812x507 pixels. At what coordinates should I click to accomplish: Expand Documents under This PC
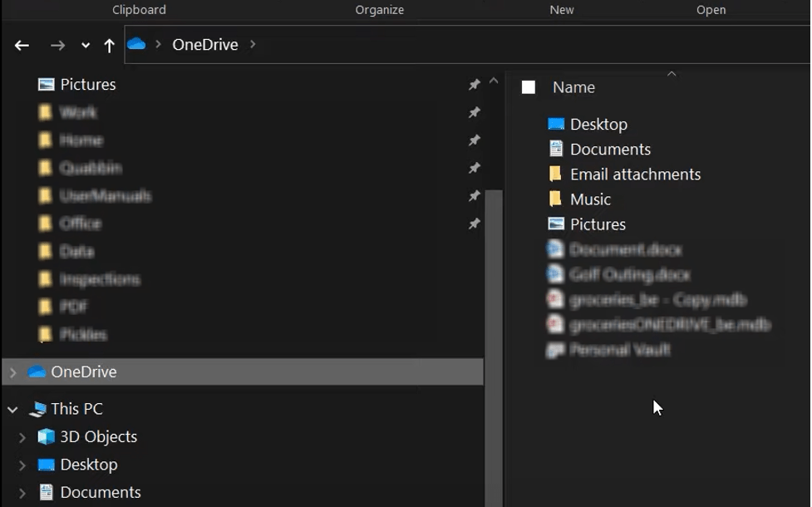22,493
